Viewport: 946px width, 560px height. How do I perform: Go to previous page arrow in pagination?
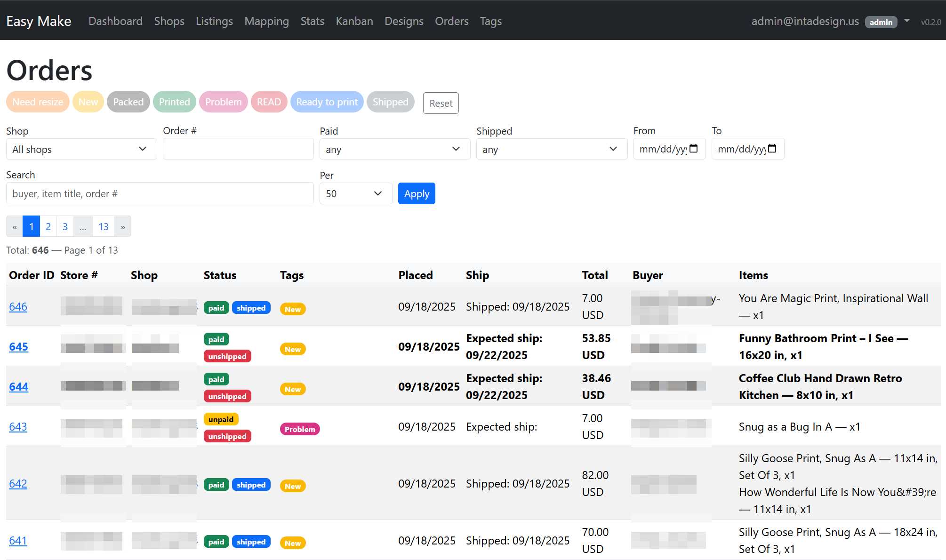pos(15,227)
